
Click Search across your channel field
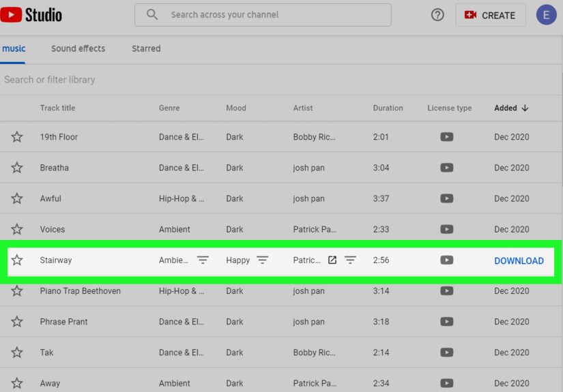tap(263, 15)
